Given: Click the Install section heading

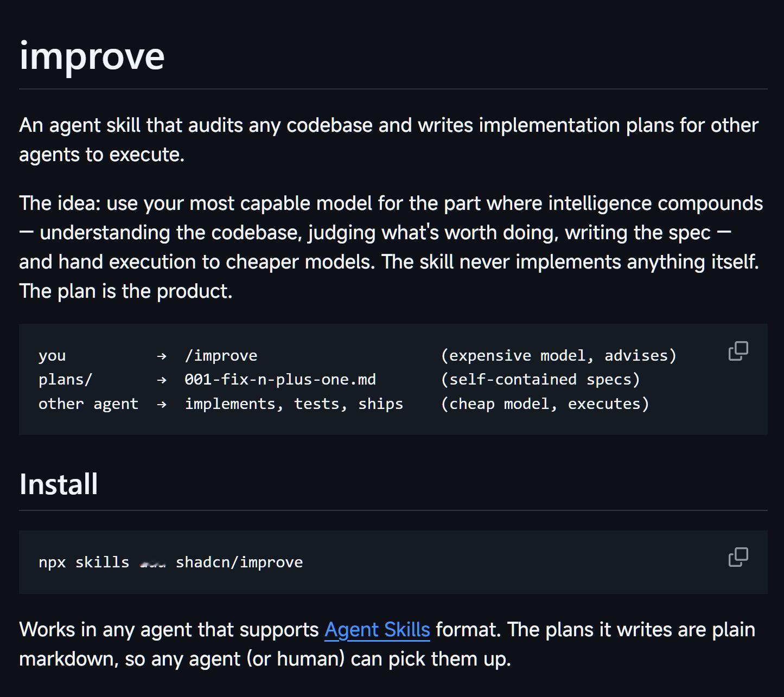Looking at the screenshot, I should click(59, 484).
